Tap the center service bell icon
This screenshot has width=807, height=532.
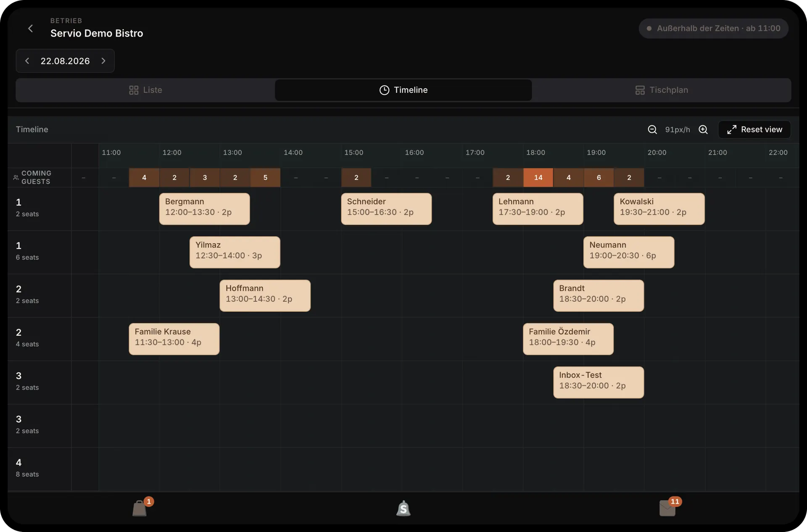click(403, 508)
